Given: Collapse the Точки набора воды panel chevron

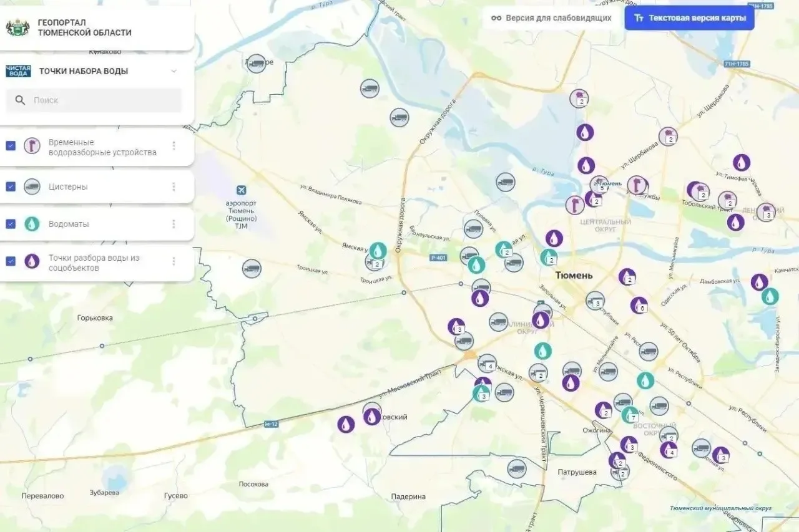Looking at the screenshot, I should [174, 71].
